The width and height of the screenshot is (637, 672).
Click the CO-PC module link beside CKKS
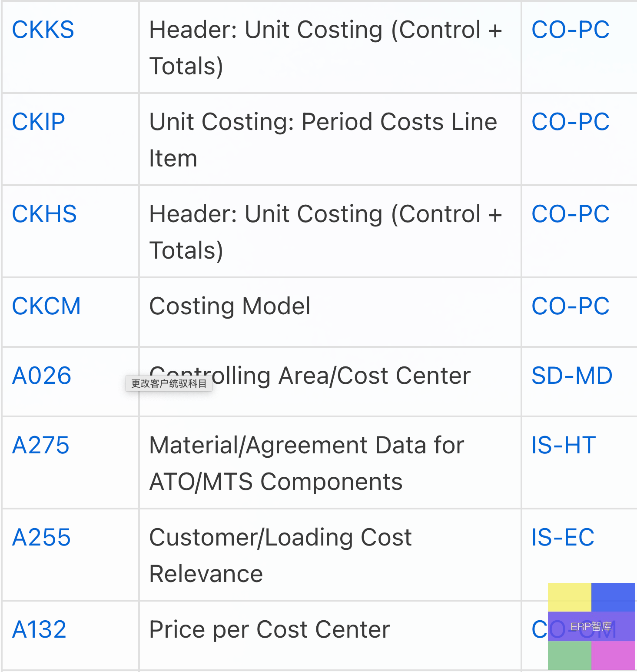click(x=571, y=30)
